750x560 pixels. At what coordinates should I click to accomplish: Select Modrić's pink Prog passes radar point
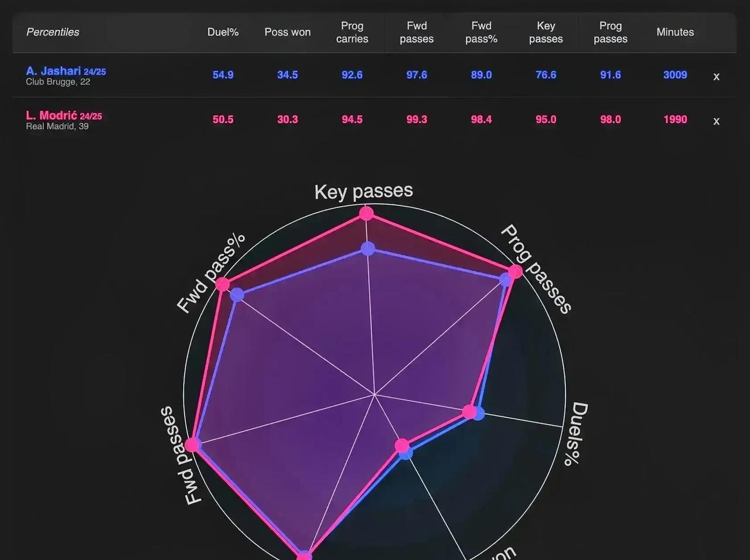point(515,271)
